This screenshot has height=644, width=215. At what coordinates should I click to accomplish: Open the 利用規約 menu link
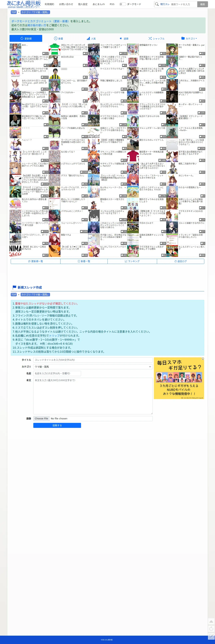click(x=49, y=4)
